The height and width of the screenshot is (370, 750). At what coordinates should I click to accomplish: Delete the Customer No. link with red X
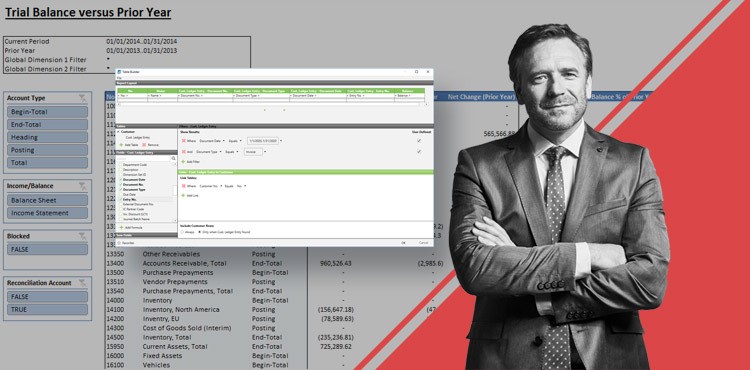[184, 186]
